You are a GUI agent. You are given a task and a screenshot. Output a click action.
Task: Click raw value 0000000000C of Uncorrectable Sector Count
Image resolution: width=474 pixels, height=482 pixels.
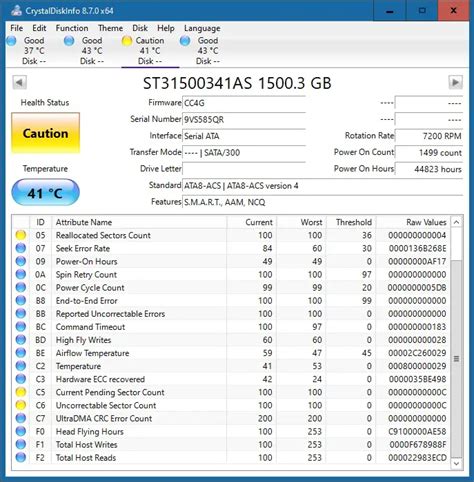coord(417,405)
